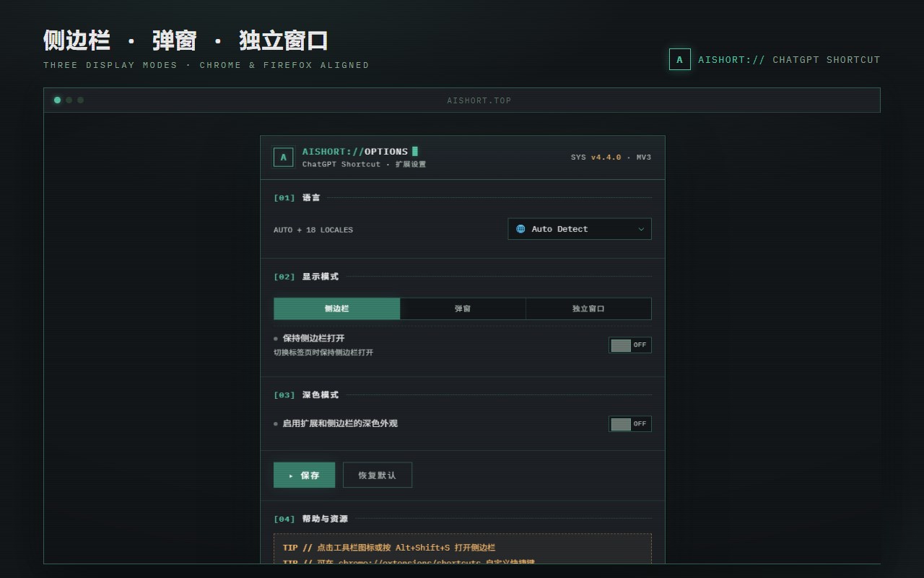Click the THREE DISPLAY MODES subtitle text
Viewport: 924px width, 578px height.
click(x=206, y=65)
